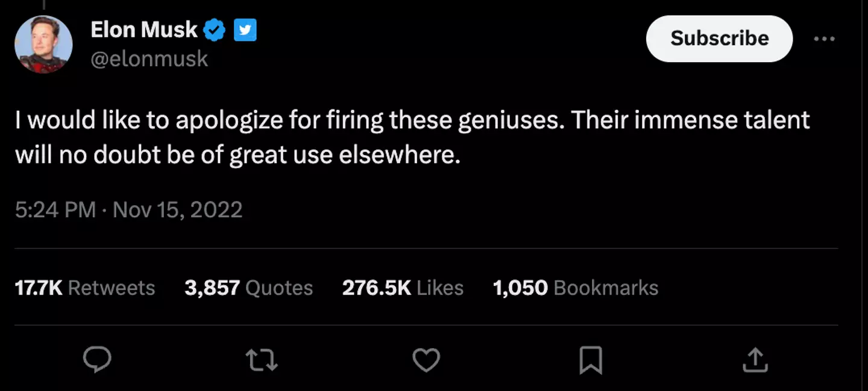Retweet this post using the arrows icon
868x391 pixels.
click(262, 360)
